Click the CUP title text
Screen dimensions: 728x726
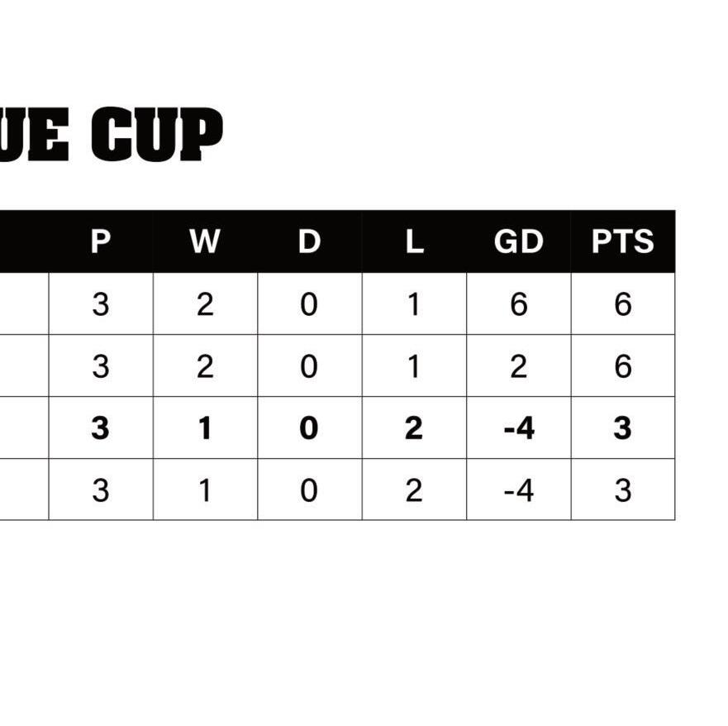pos(157,134)
